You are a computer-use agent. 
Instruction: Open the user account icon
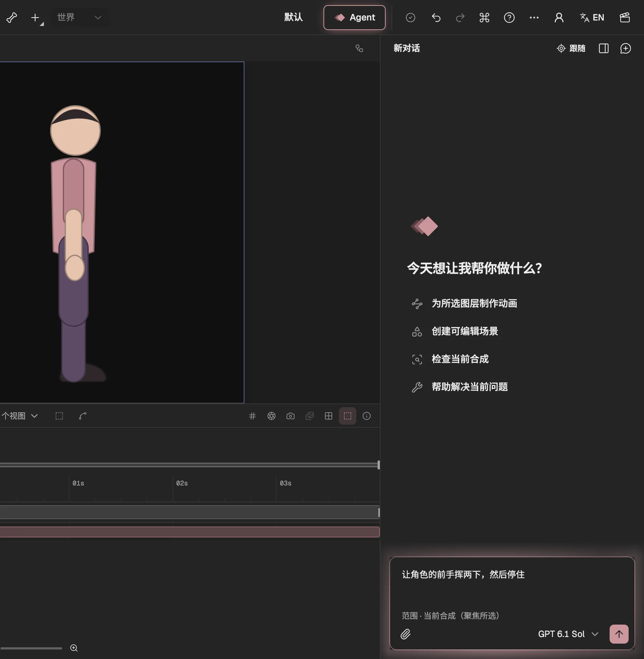559,18
